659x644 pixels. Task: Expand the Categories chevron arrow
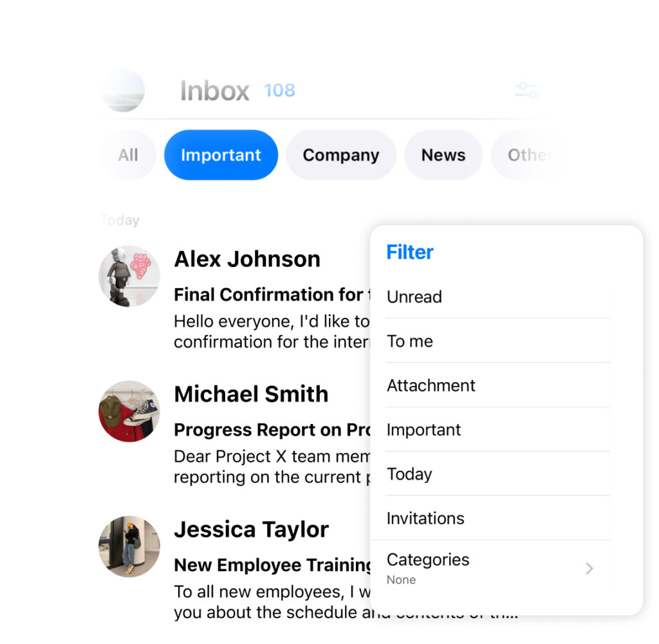589,568
